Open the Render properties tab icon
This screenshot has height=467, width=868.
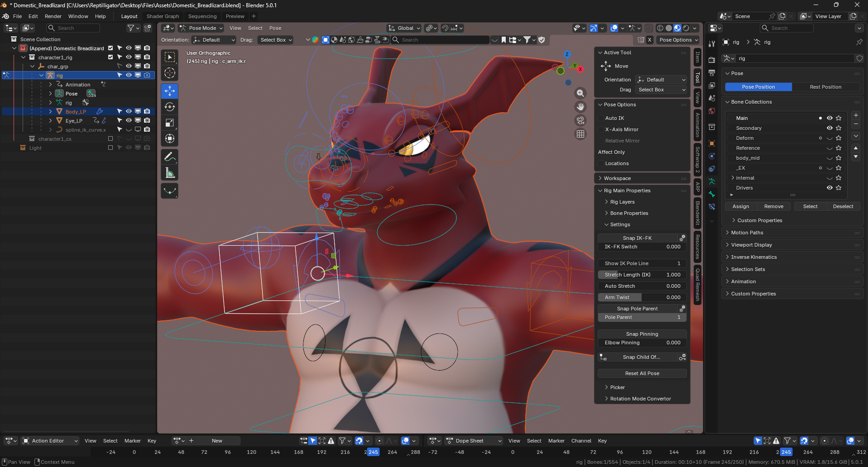pos(712,60)
